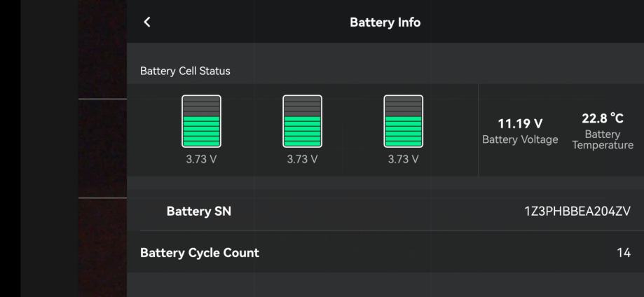The width and height of the screenshot is (644, 297).
Task: Select the Battery Cell Status heading
Action: tap(185, 71)
